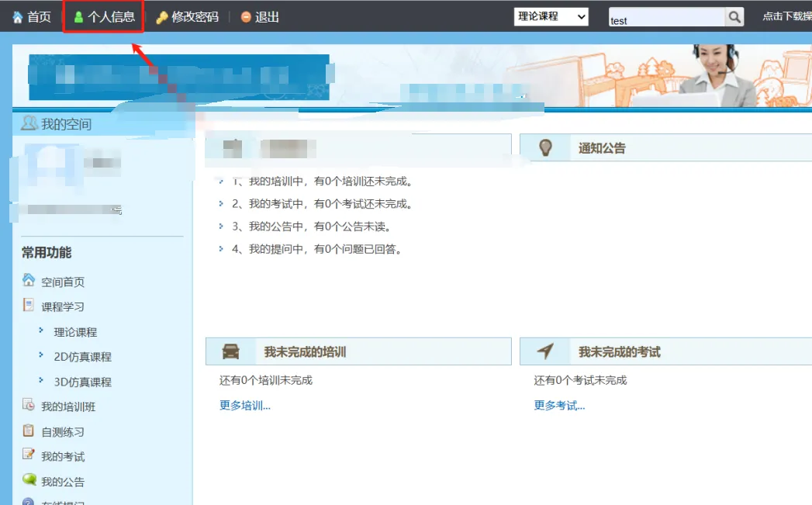Click arrow bullet beside 2D仿真课程
Screen dimensions: 812x505
point(41,355)
